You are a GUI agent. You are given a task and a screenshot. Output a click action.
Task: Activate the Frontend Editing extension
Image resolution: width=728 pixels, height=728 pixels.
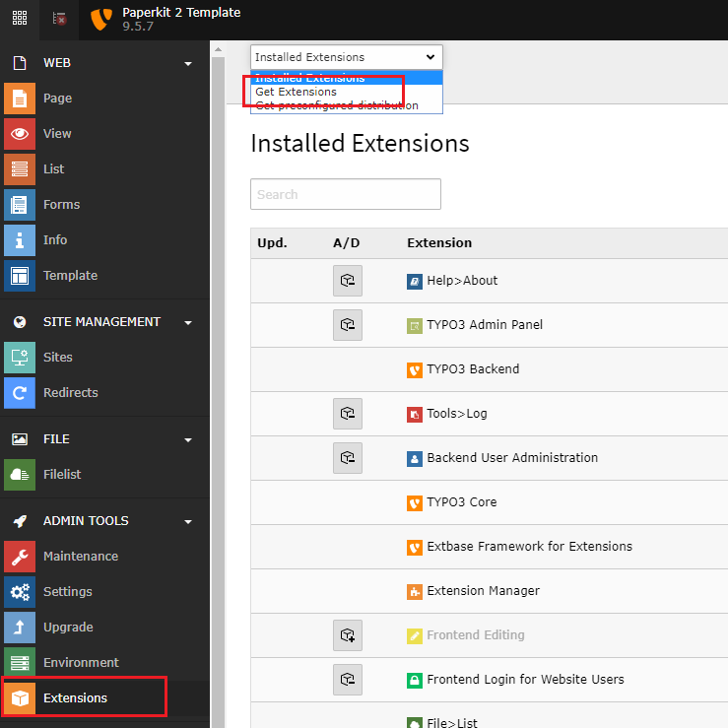pos(348,635)
